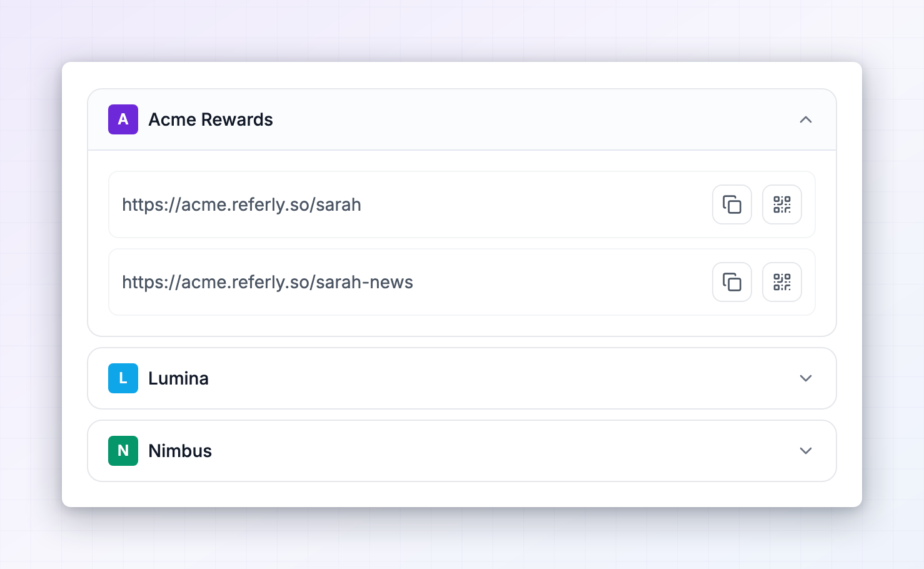
Task: Open the Lumina program row
Action: pyautogui.click(x=462, y=378)
